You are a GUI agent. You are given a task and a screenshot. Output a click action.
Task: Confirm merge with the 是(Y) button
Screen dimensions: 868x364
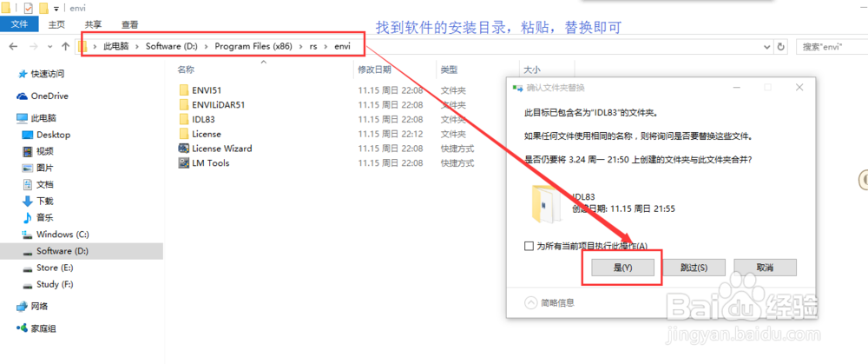click(623, 267)
